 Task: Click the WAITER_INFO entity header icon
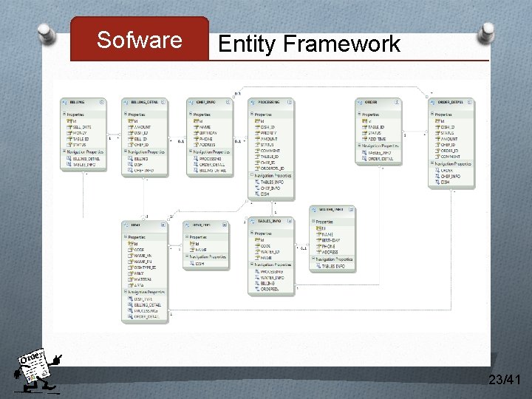[314, 210]
